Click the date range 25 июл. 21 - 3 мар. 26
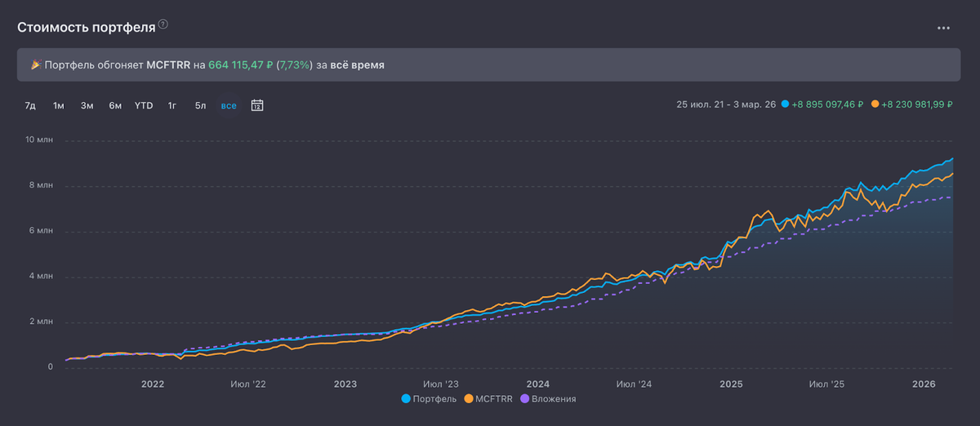This screenshot has height=426, width=980. [x=726, y=104]
